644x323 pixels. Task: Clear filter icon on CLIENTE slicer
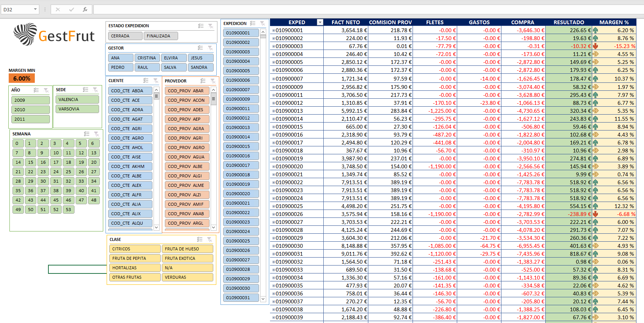click(155, 81)
